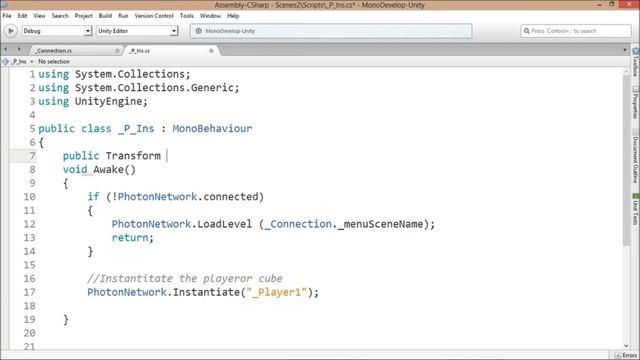Click line number 7 in the gutter
The height and width of the screenshot is (360, 640).
coord(32,156)
